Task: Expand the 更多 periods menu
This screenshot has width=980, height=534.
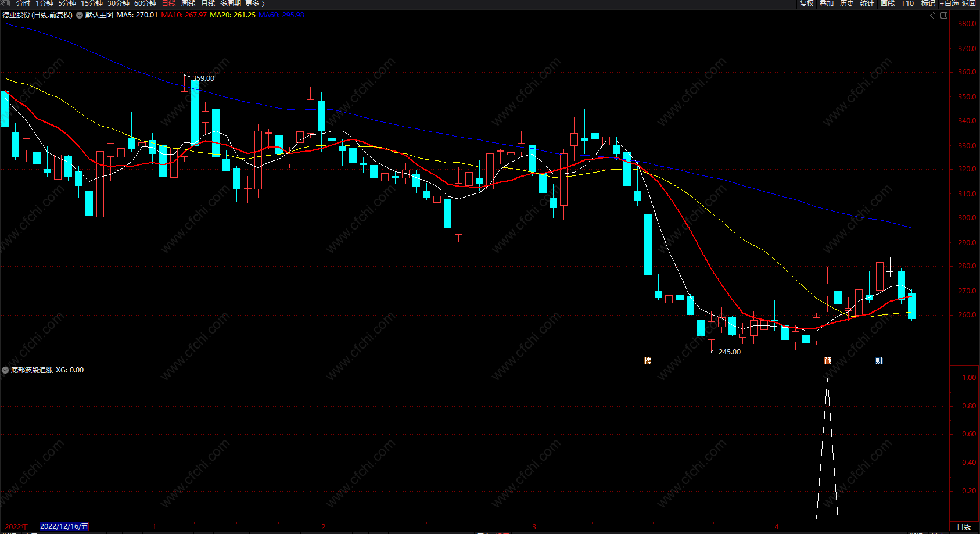Action: coord(254,3)
